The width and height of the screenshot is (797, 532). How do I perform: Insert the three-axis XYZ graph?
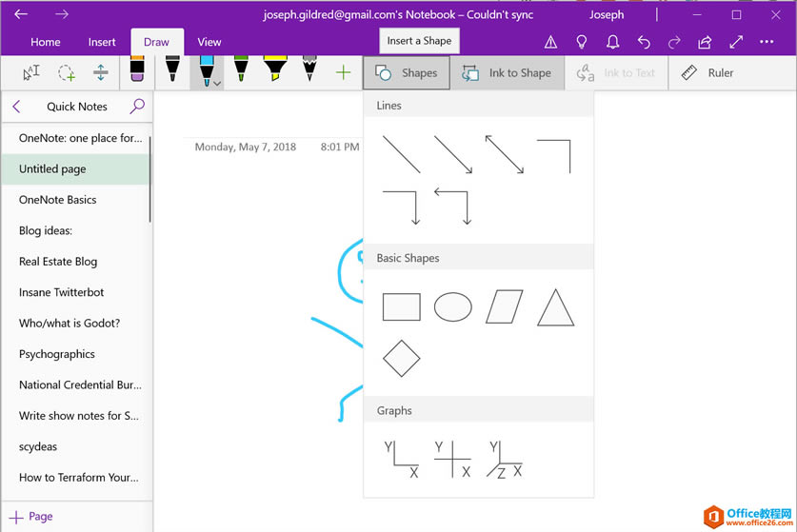[505, 460]
